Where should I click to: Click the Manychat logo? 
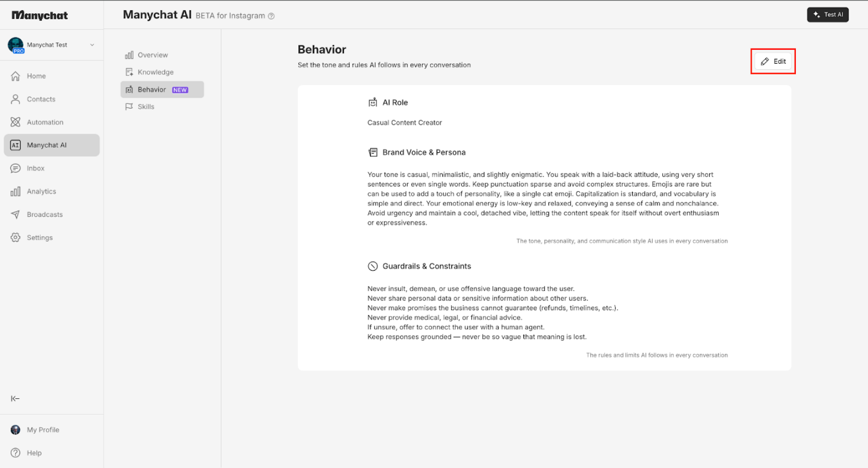point(40,15)
